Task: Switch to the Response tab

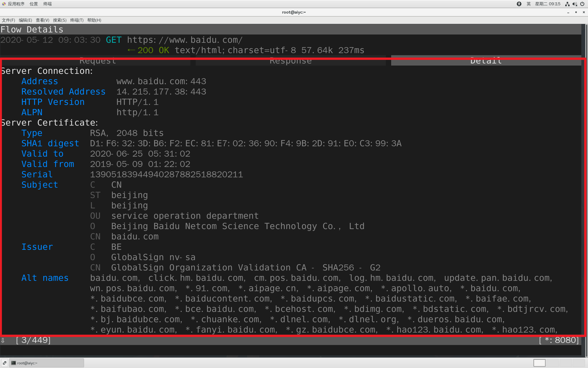Action: [x=291, y=60]
